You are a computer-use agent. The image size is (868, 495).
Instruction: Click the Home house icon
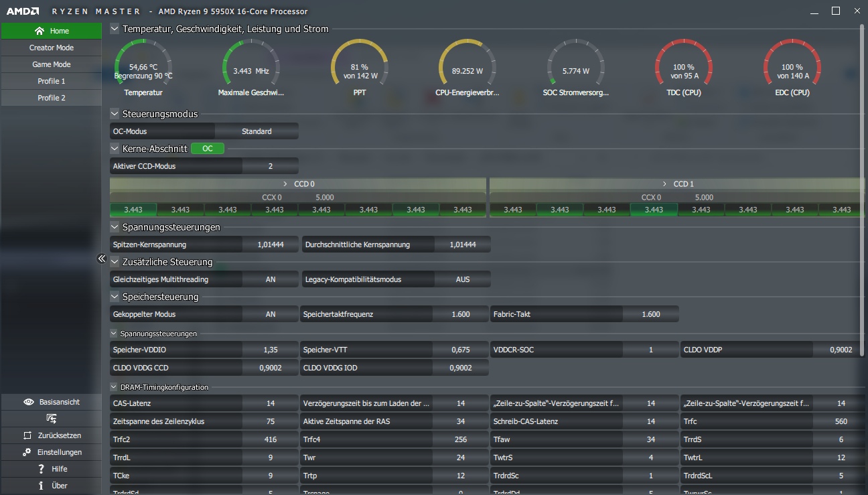click(40, 31)
